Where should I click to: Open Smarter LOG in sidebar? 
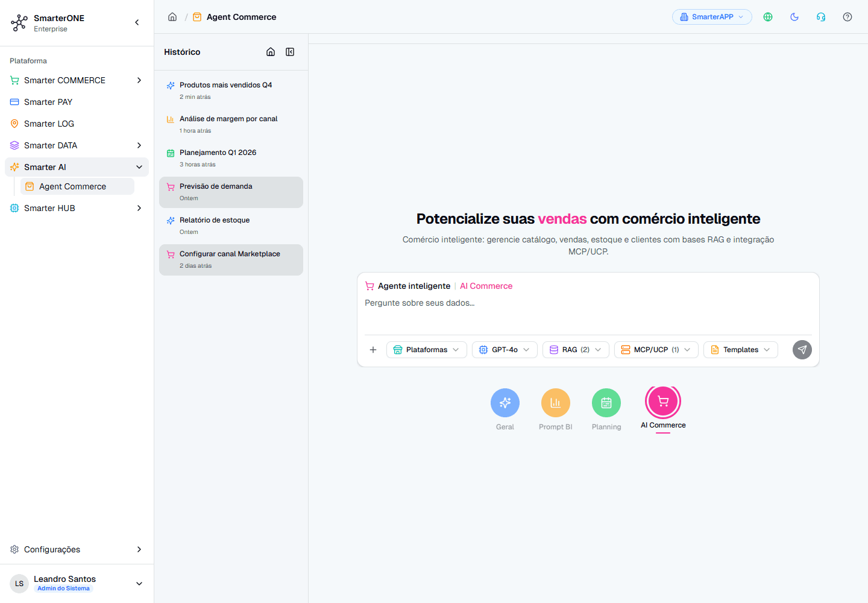(77, 124)
